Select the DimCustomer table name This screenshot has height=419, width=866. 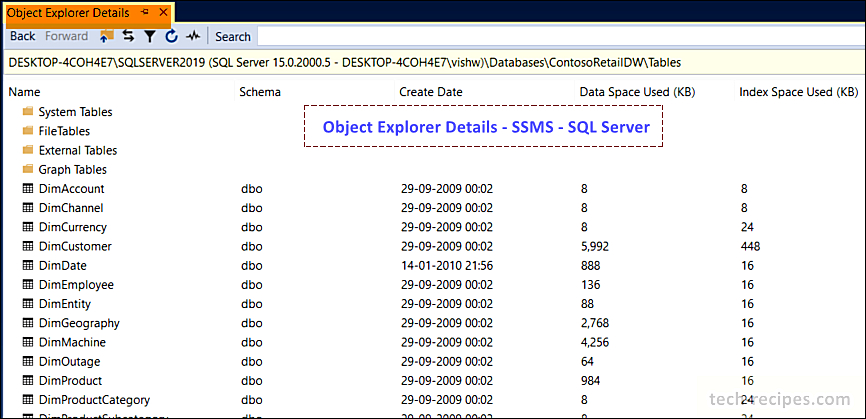point(75,246)
